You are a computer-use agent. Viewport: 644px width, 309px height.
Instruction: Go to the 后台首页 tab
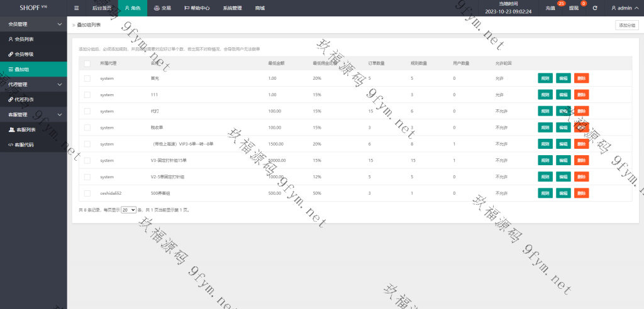102,8
